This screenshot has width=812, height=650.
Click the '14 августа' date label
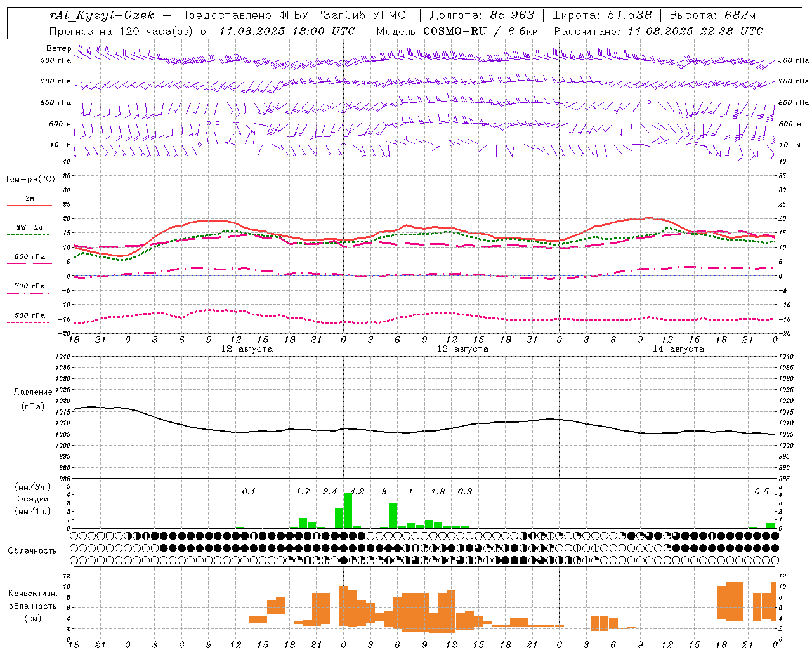point(678,349)
